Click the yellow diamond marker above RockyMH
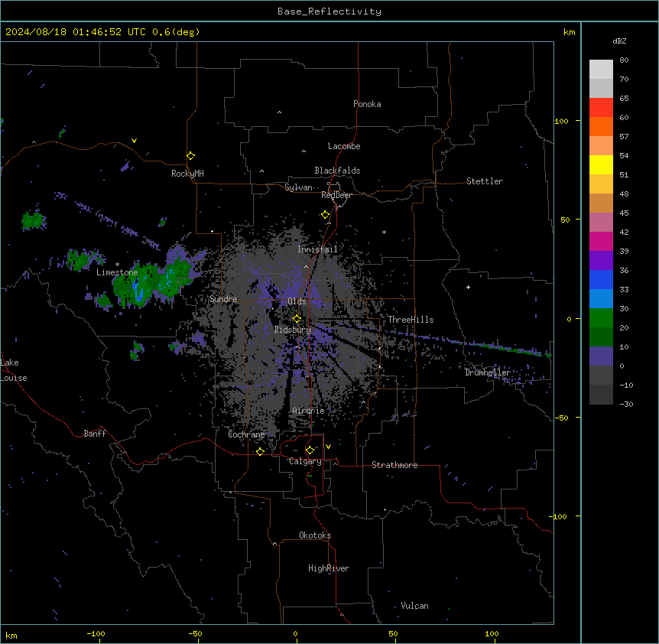This screenshot has width=659, height=644. (x=191, y=156)
